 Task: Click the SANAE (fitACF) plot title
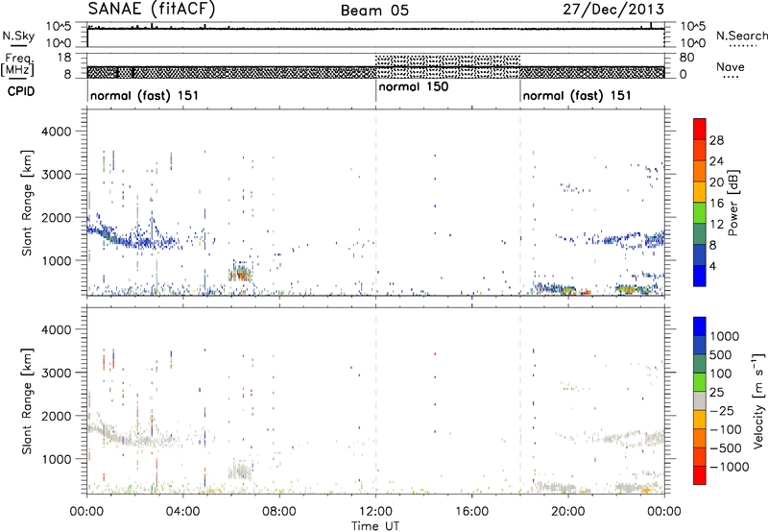coord(152,9)
